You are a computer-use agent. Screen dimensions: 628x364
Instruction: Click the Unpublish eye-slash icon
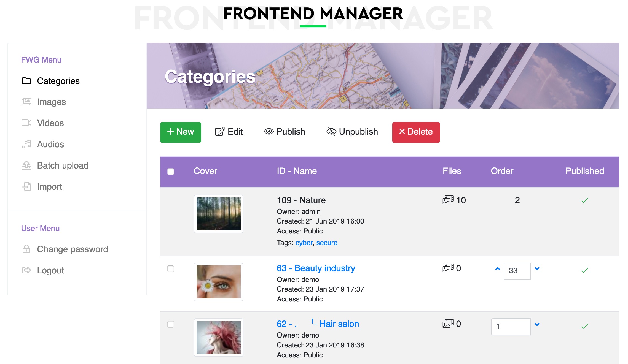[331, 131]
